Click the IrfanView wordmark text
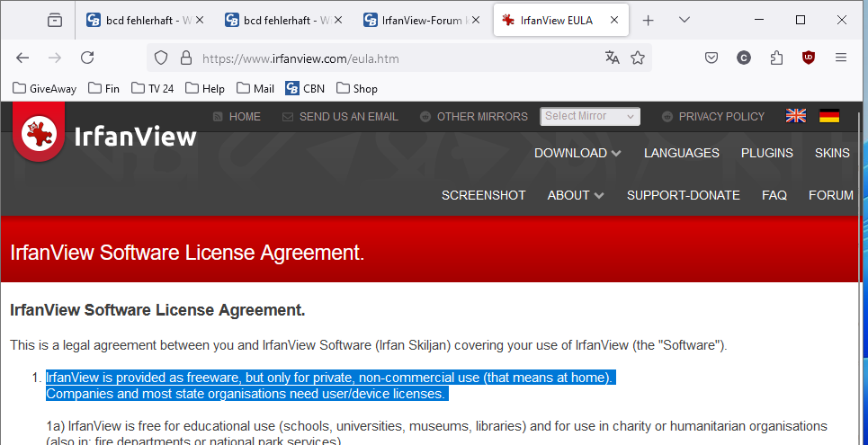 [135, 137]
